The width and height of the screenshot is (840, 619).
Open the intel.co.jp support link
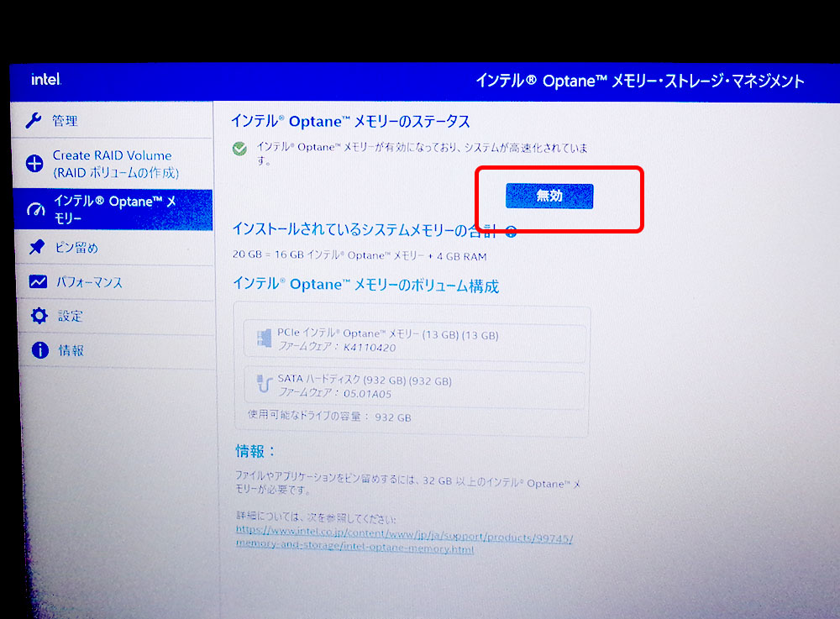tap(403, 539)
